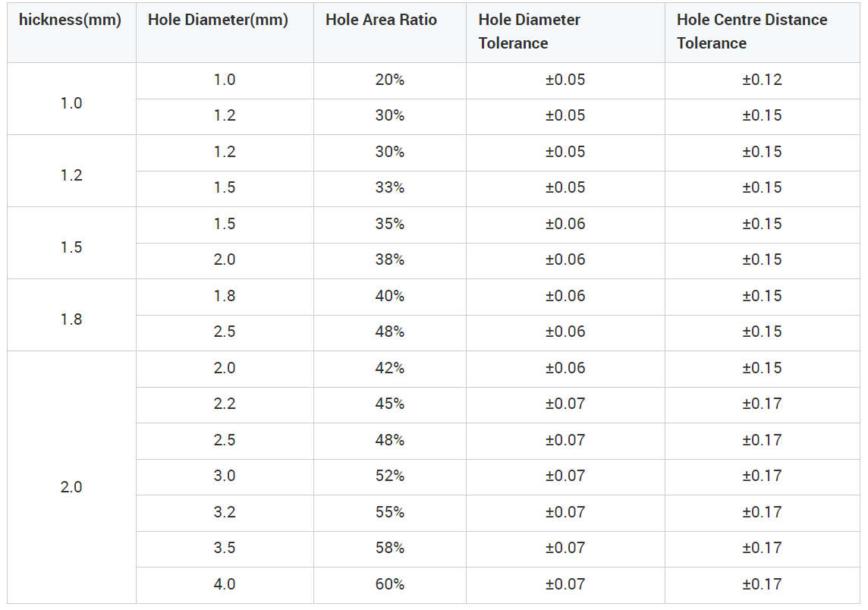The image size is (868, 610).
Task: Select the 2.0 thickness merged cell
Action: click(x=71, y=477)
